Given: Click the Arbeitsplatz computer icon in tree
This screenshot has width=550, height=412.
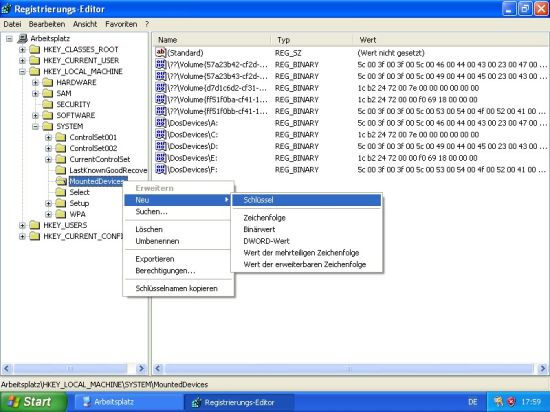Looking at the screenshot, I should click(x=22, y=38).
